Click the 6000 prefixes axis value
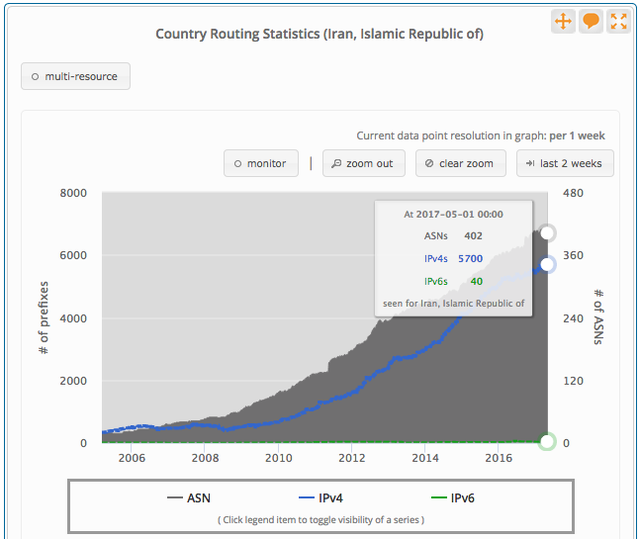This screenshot has height=539, width=640. pyautogui.click(x=73, y=255)
